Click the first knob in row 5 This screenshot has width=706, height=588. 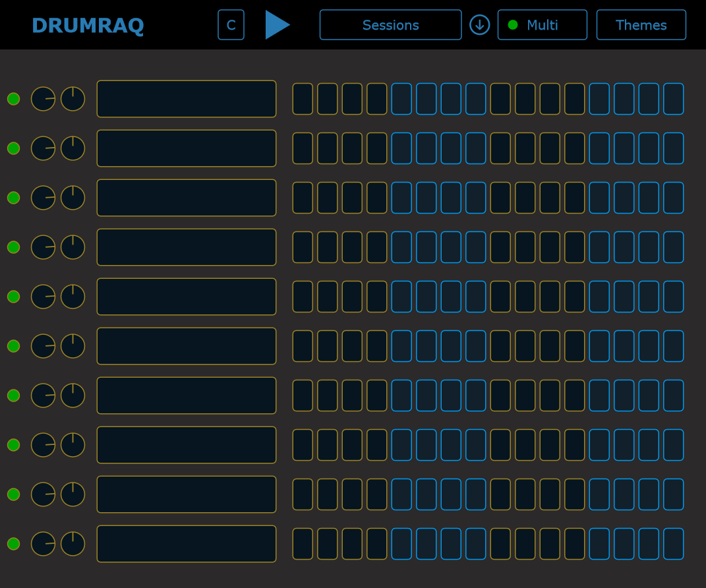[44, 297]
